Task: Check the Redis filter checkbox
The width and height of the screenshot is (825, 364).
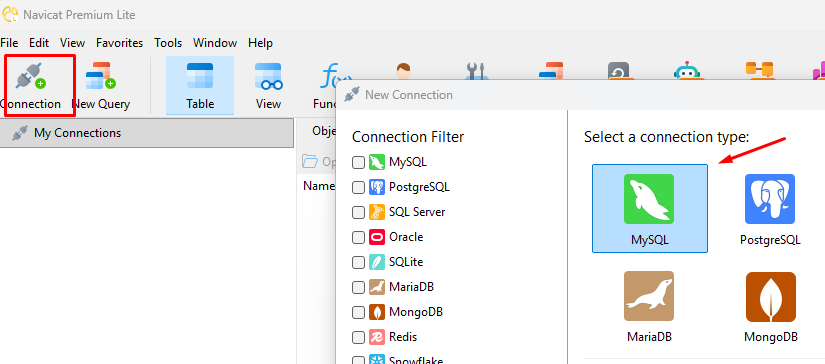Action: click(358, 337)
